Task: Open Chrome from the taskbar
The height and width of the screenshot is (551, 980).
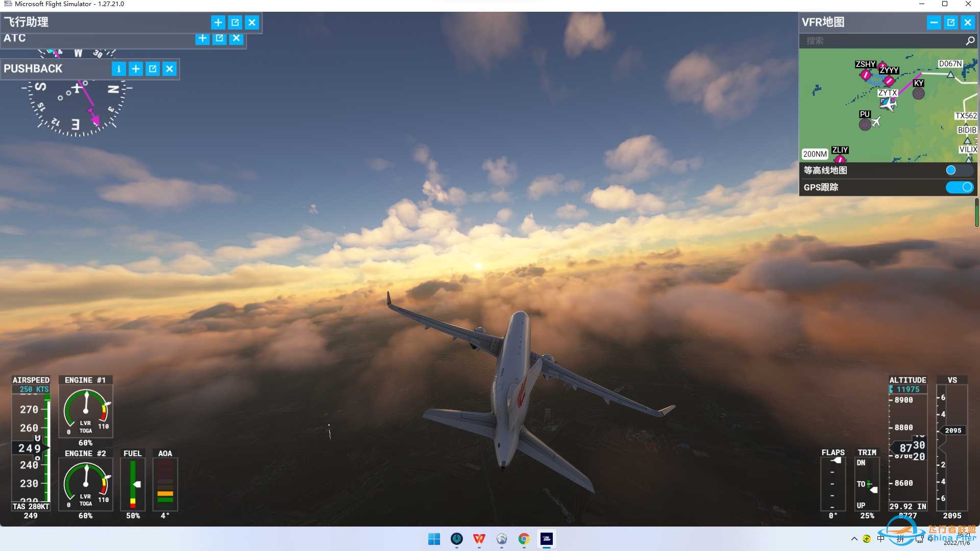Action: (x=524, y=539)
